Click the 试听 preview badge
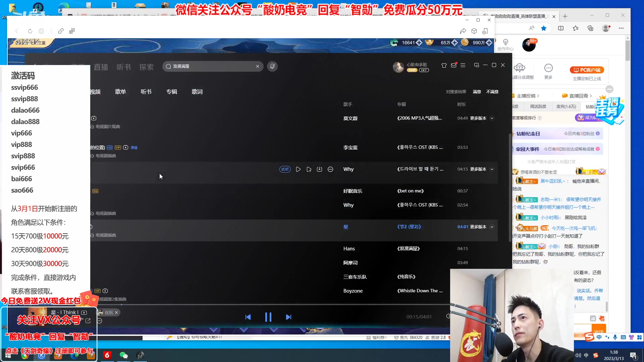The height and width of the screenshot is (362, 644). pos(285,169)
